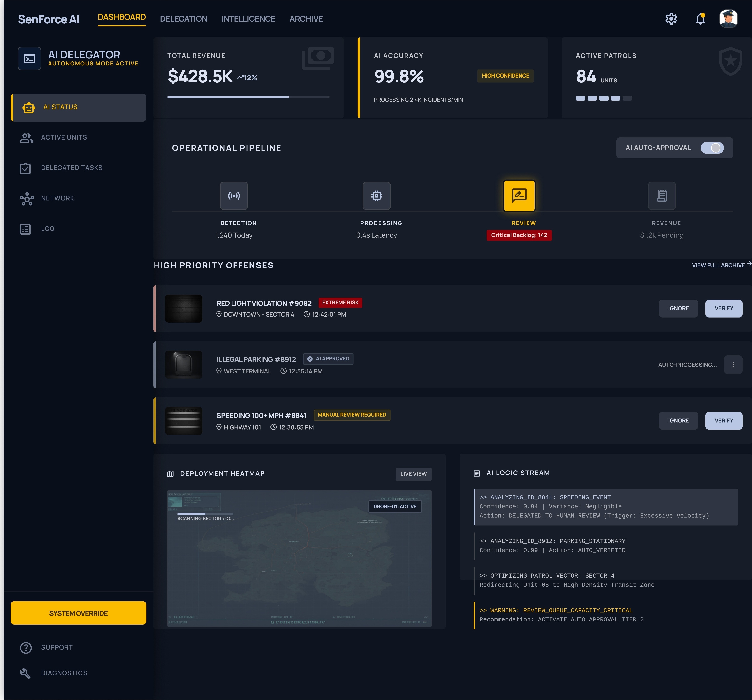Click the Scanning Sector 7-G progress bar
This screenshot has width=752, height=700.
[x=205, y=514]
